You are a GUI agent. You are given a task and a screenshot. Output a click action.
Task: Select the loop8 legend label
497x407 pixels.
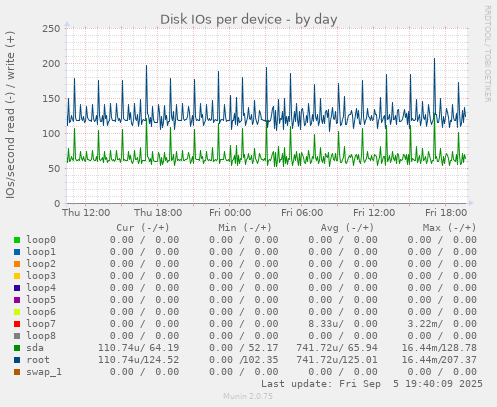click(x=41, y=336)
